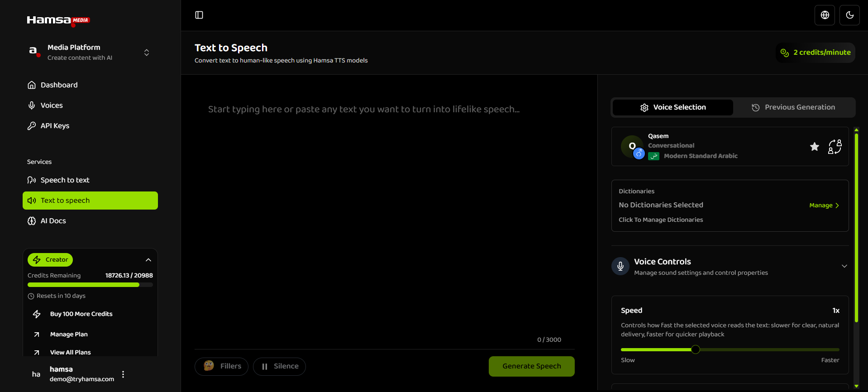Click the Modern Standard Arabic label

point(701,156)
